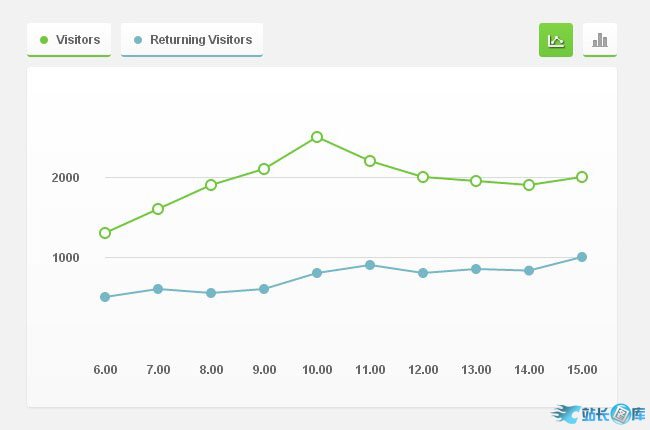
Task: Click Returning Visitors point at 10.00
Action: pos(317,273)
